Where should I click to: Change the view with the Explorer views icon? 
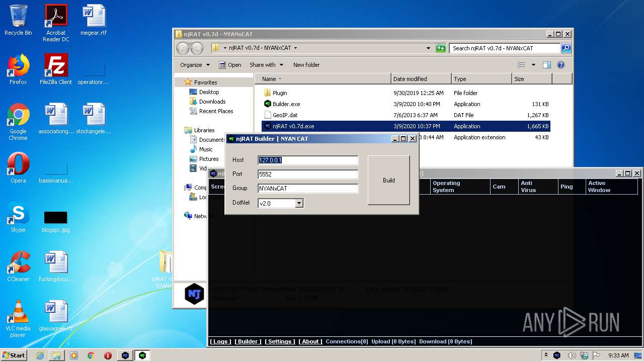click(x=521, y=65)
